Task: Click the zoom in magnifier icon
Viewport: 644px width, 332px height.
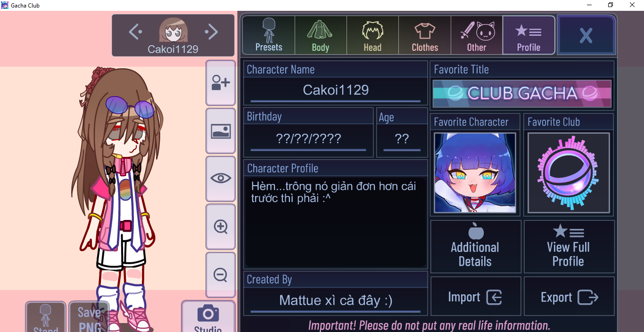Action: pyautogui.click(x=221, y=227)
